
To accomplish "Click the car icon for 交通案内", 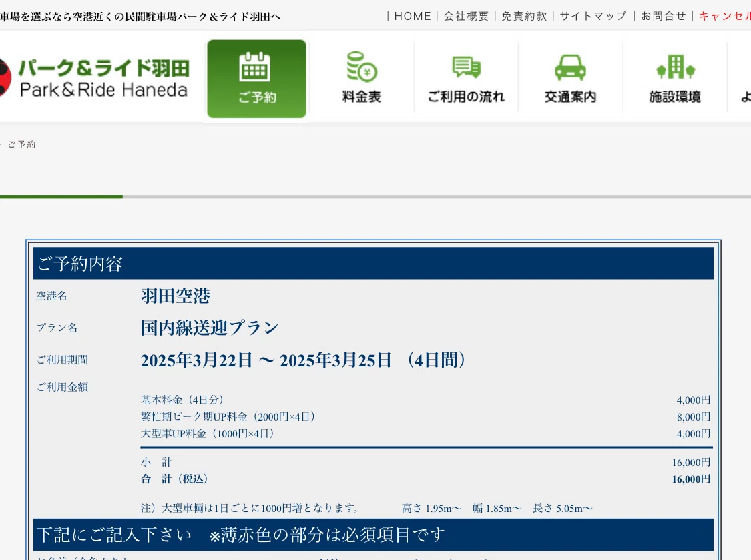I will (x=570, y=67).
